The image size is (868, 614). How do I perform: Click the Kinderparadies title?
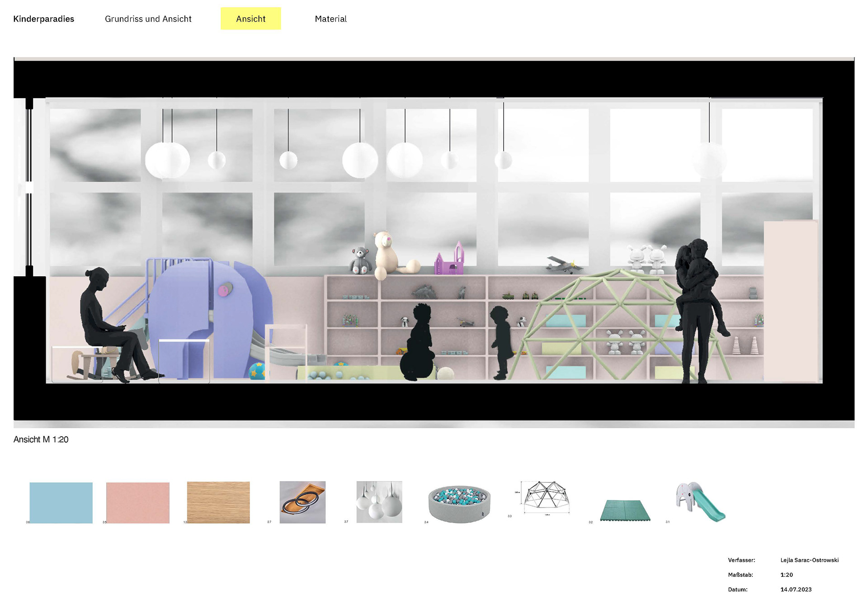click(x=43, y=19)
